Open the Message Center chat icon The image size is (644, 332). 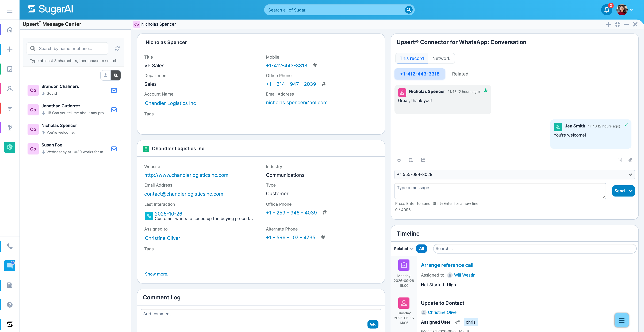tap(10, 266)
